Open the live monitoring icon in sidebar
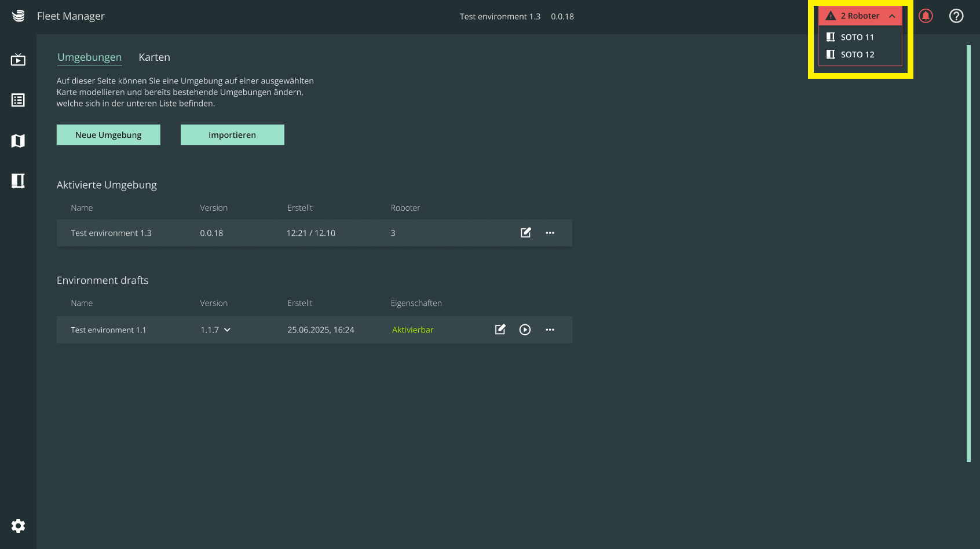This screenshot has width=980, height=549. click(x=18, y=60)
